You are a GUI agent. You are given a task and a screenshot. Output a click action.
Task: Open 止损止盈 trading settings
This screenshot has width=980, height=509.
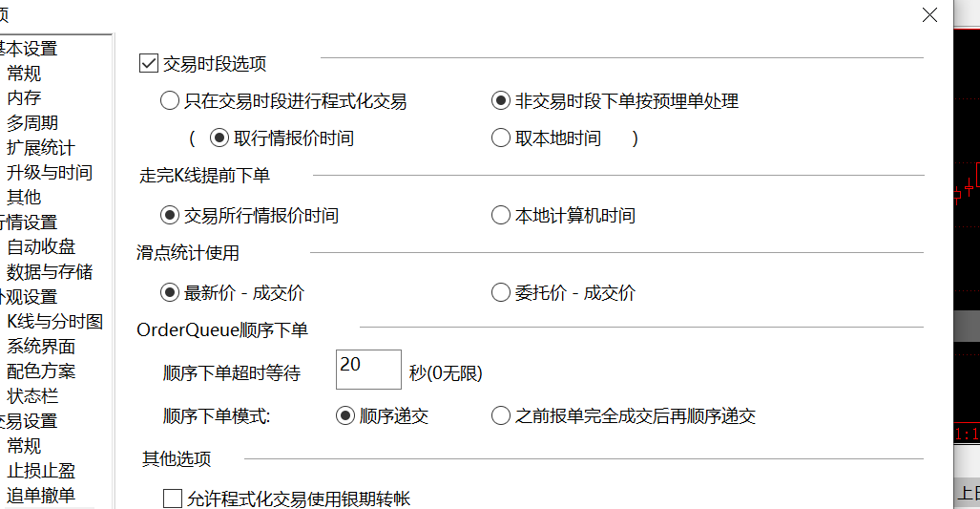click(41, 471)
